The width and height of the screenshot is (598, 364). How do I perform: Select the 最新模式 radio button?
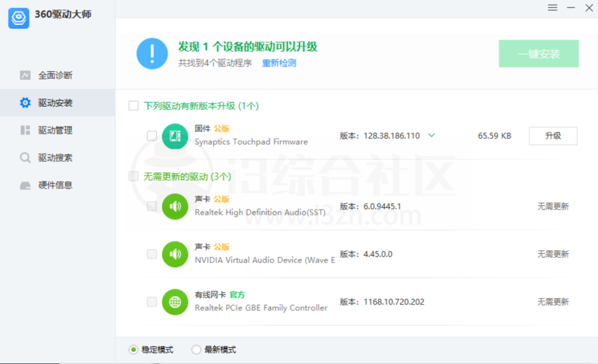pyautogui.click(x=196, y=350)
